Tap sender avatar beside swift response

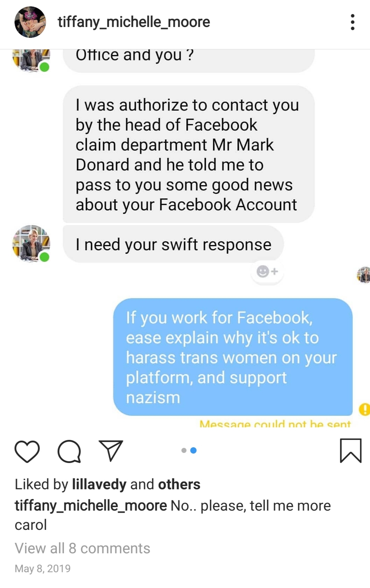(31, 244)
